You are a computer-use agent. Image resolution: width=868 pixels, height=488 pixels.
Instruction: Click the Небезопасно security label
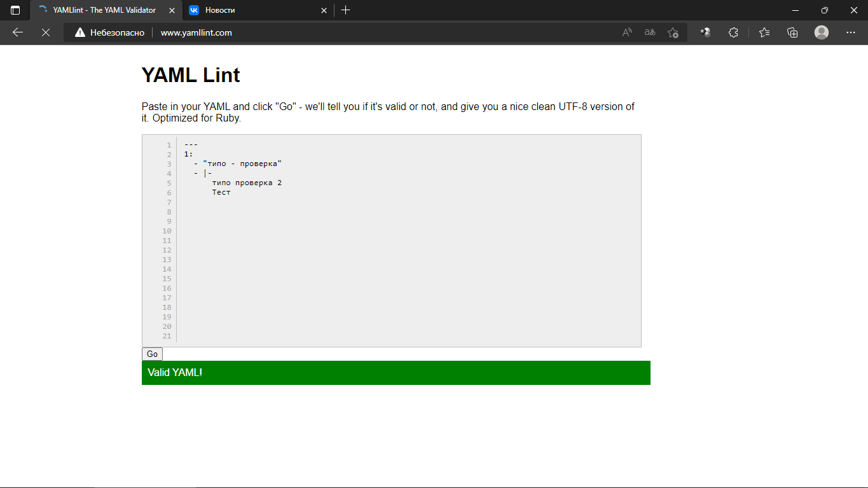click(x=118, y=32)
